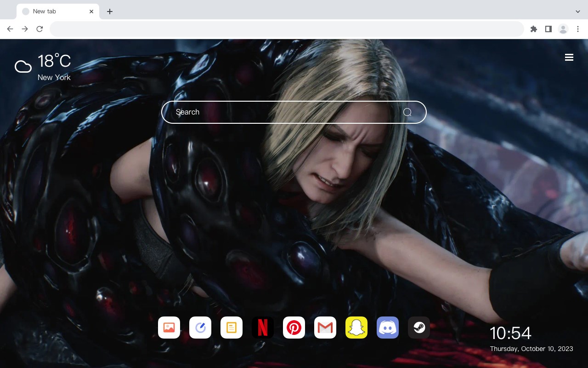
Task: Close the New tab tab
Action: pyautogui.click(x=91, y=11)
